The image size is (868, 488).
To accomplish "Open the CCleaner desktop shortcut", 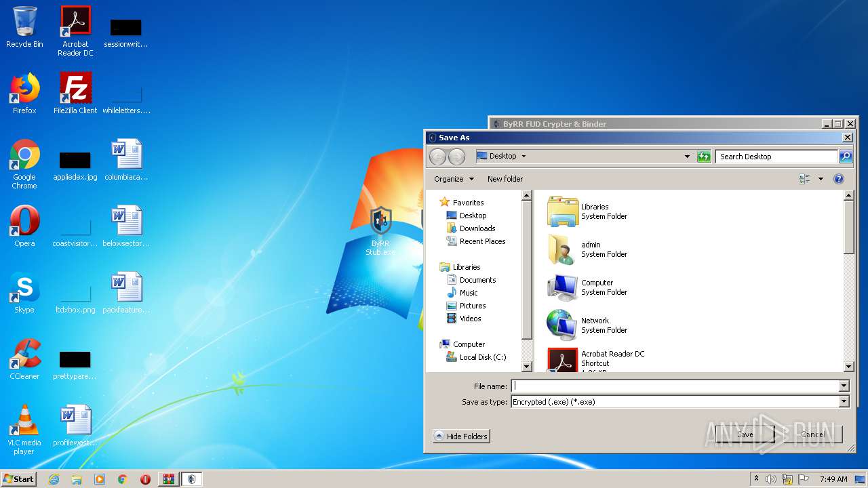I will coord(24,359).
